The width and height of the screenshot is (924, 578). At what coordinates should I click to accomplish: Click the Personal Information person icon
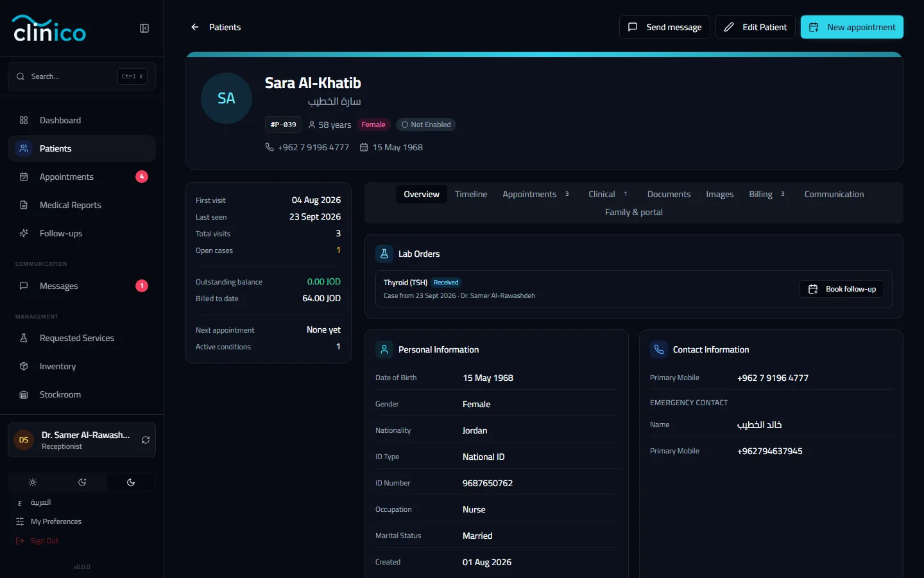tap(384, 349)
